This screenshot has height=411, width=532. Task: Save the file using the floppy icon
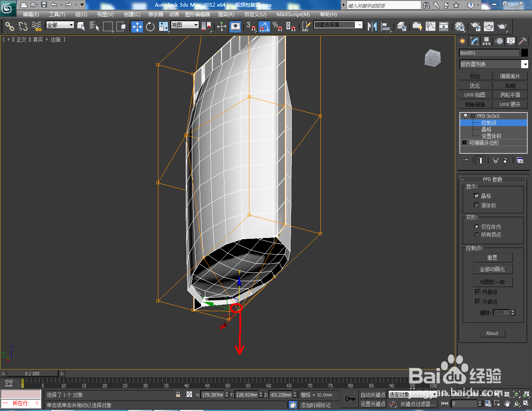[x=44, y=5]
